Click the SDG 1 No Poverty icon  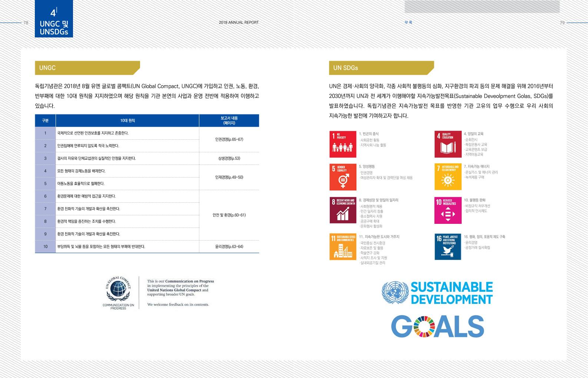[x=343, y=144]
